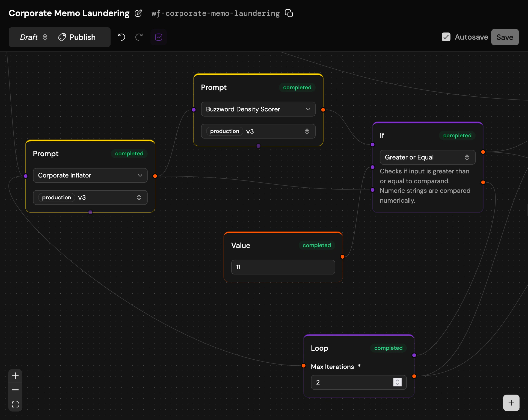Click the Loop node's purple right port
The image size is (528, 420).
pos(414,355)
